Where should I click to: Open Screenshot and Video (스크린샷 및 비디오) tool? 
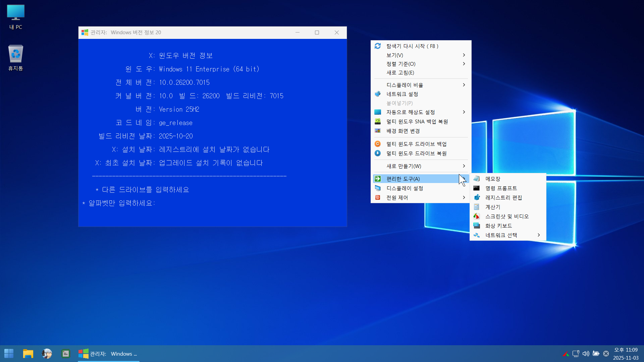coord(506,217)
